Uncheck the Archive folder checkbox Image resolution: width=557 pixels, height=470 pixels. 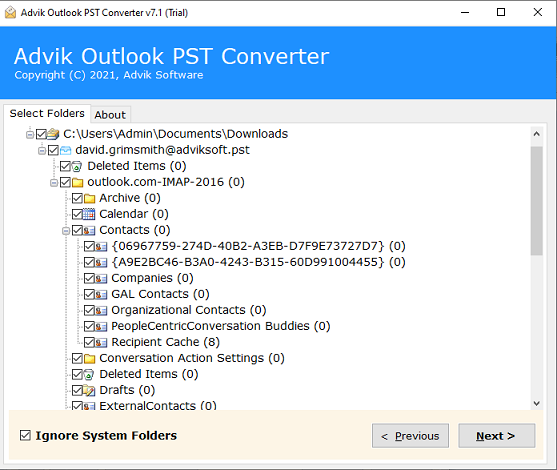pos(77,198)
